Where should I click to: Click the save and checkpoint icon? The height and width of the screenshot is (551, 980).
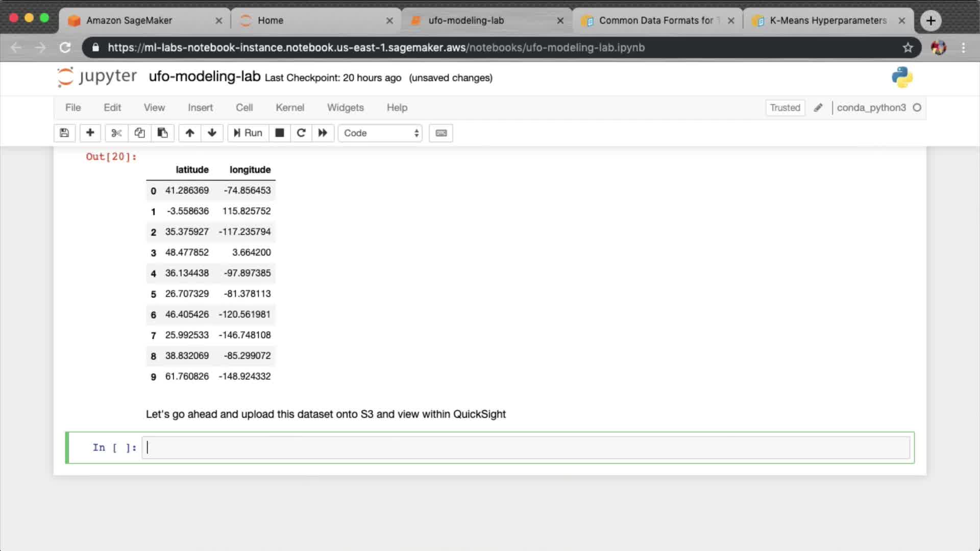tap(64, 133)
